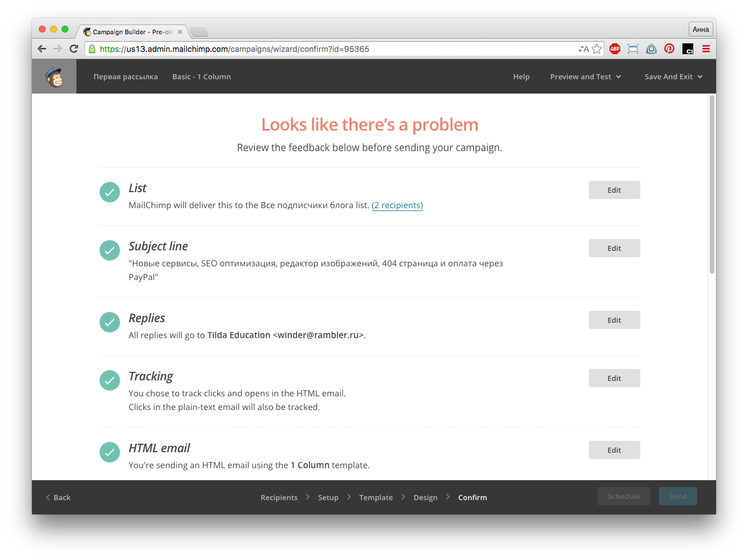The height and width of the screenshot is (560, 748).
Task: Click the MailChimp monkey logo
Action: [54, 77]
